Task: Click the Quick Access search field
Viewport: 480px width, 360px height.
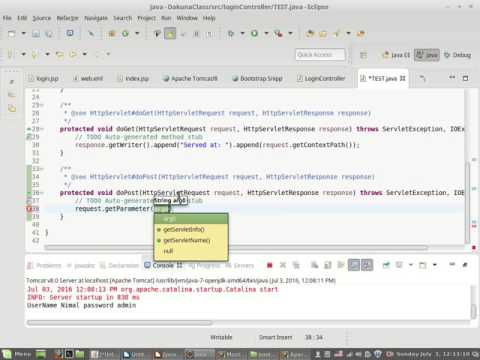Action: pos(320,55)
